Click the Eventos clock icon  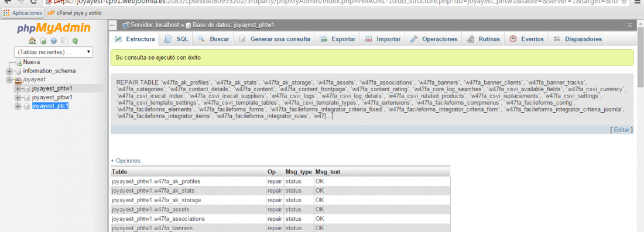click(513, 39)
